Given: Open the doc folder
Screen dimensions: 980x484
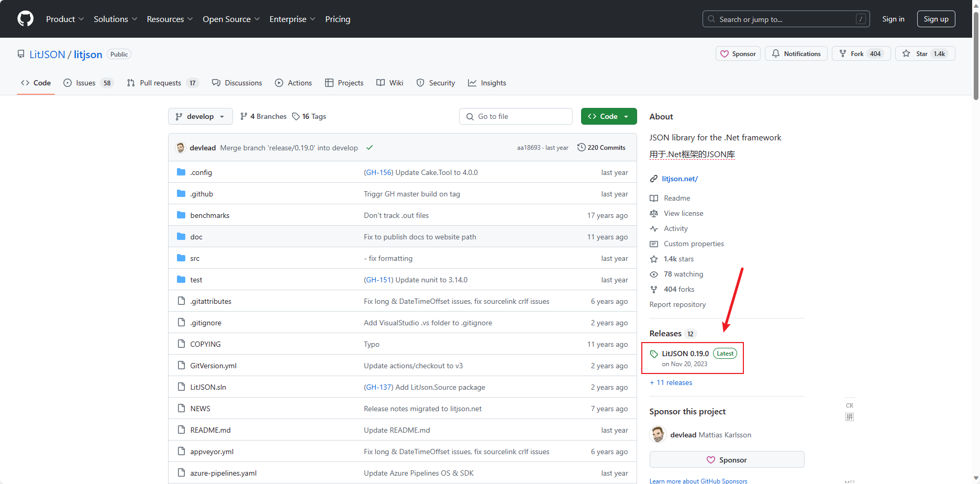Looking at the screenshot, I should click(196, 237).
